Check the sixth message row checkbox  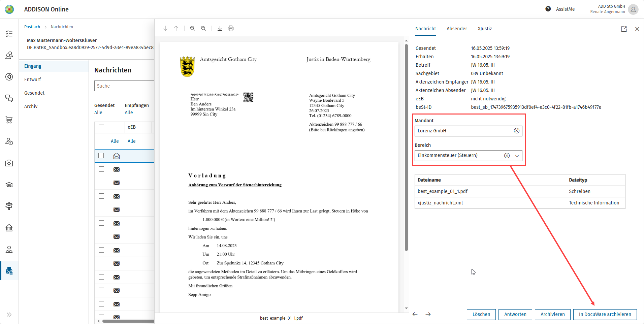point(101,223)
